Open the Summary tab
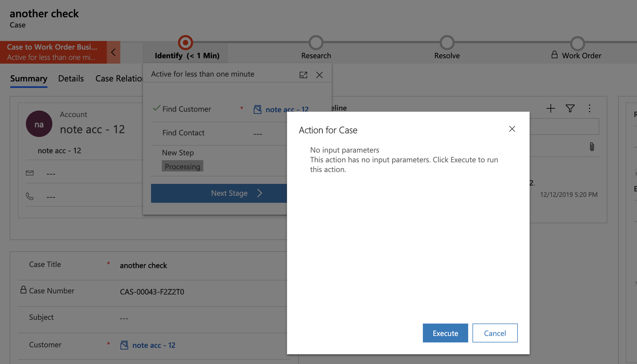The width and height of the screenshot is (637, 364). click(x=29, y=78)
